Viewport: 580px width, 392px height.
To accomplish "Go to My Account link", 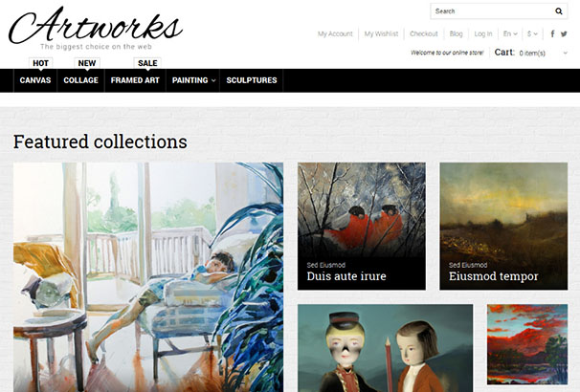I will 335,33.
